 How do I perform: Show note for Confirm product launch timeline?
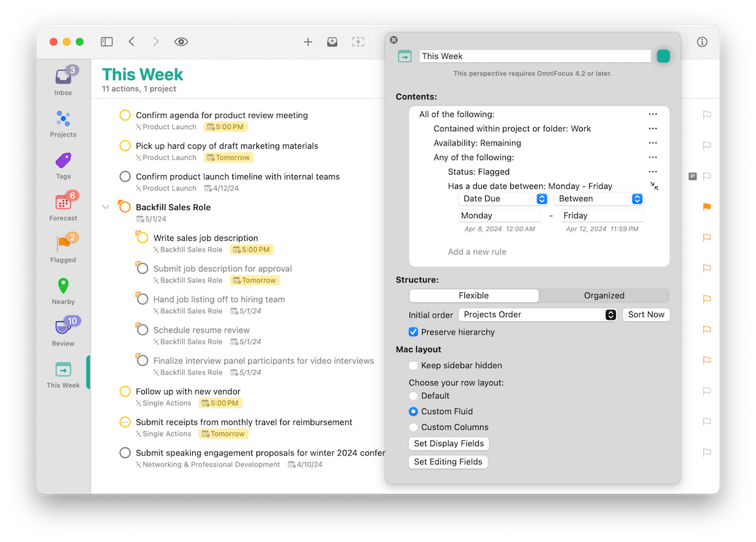click(692, 176)
